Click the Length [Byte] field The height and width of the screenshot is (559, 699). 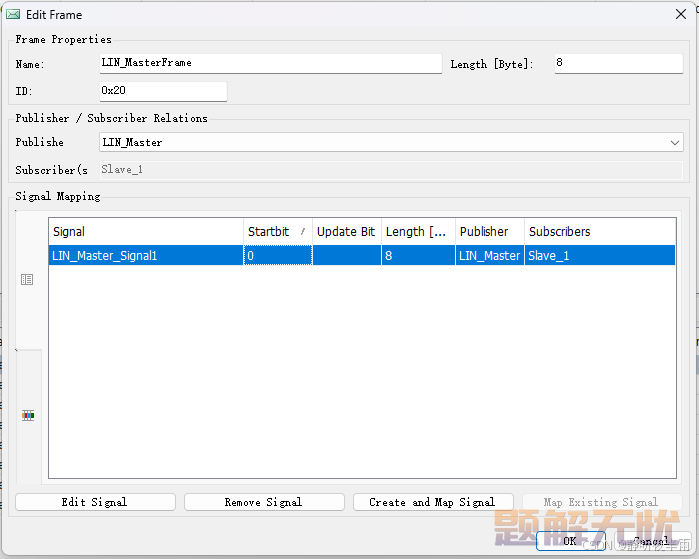pos(619,63)
